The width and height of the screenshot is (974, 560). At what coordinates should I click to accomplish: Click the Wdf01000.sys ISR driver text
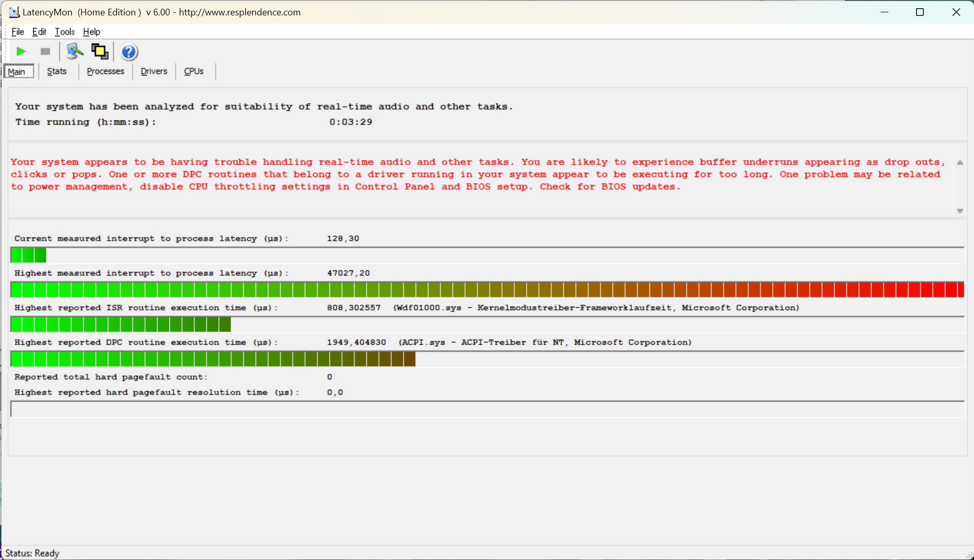point(597,308)
